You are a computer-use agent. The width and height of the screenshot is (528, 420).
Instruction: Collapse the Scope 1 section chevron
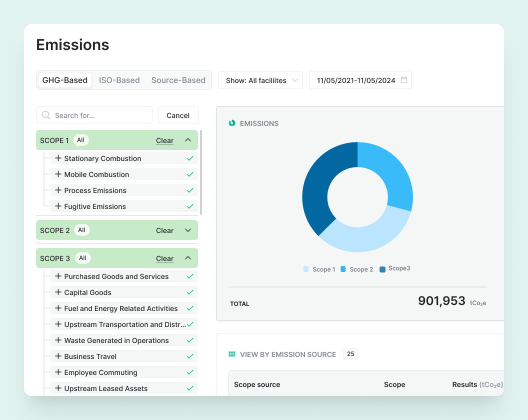188,140
